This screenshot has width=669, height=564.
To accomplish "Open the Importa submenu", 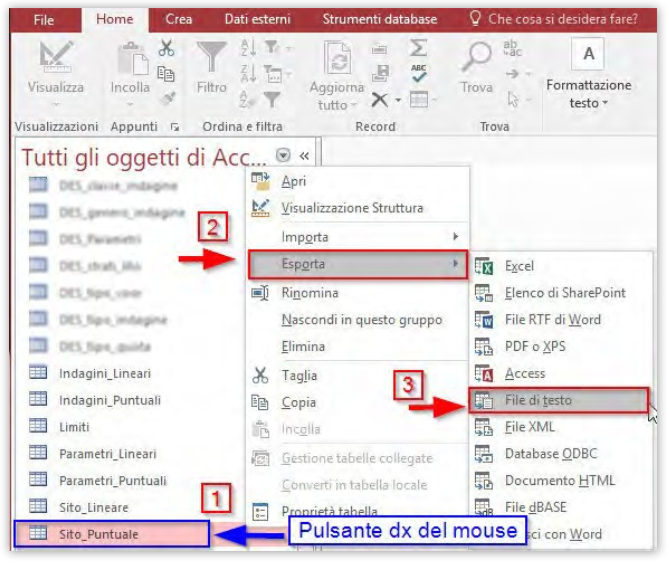I will pyautogui.click(x=358, y=237).
